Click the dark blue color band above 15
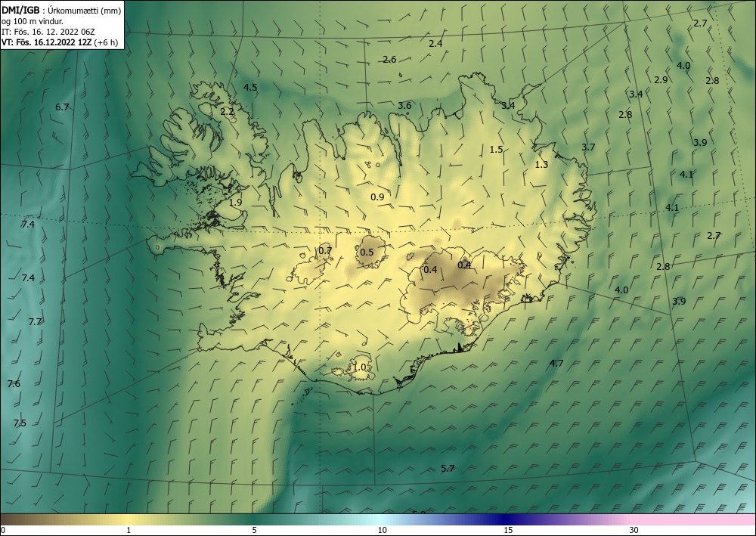The image size is (756, 536). (507, 519)
